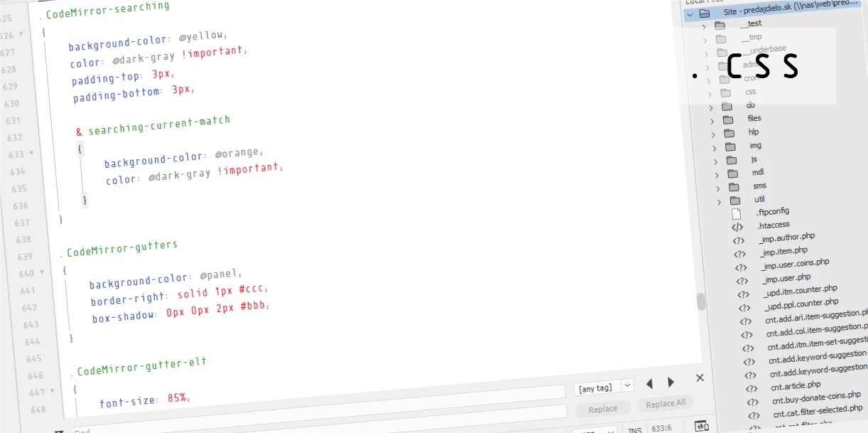Click the site root folder icon
Viewport: 868px width, 433px height.
704,14
